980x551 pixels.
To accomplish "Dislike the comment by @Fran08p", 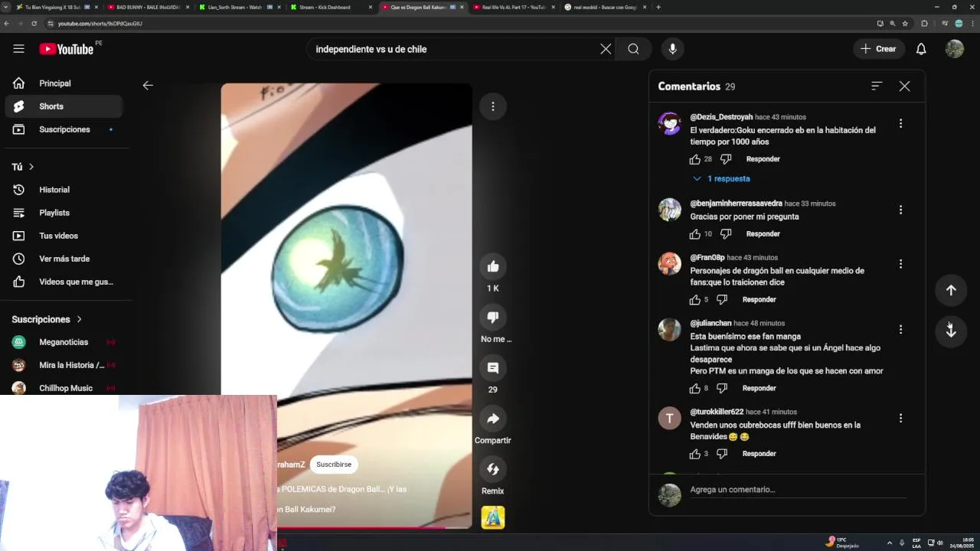I will (x=721, y=300).
